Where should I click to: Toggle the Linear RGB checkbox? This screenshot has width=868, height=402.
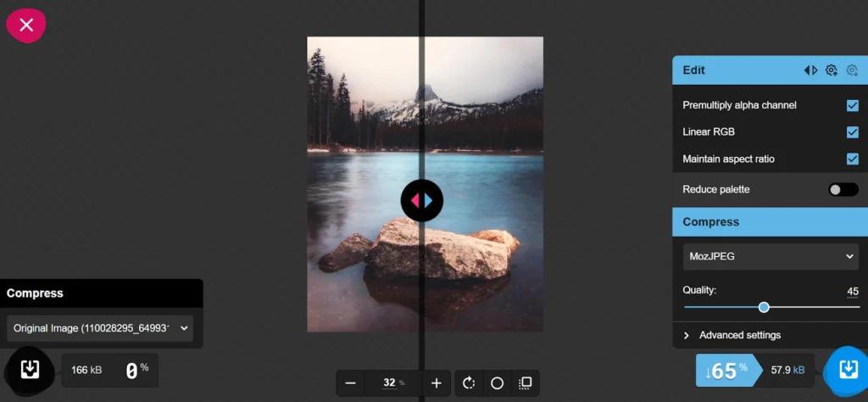click(x=852, y=132)
